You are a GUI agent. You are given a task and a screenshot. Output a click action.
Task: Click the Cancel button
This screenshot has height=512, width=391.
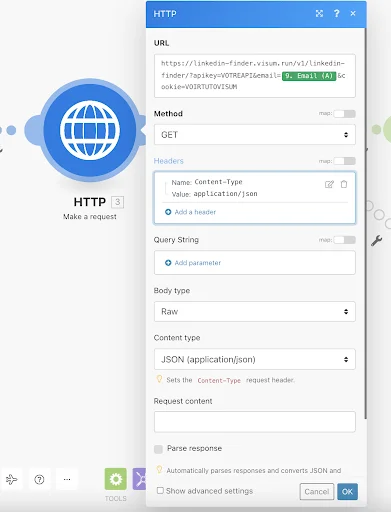pos(317,492)
